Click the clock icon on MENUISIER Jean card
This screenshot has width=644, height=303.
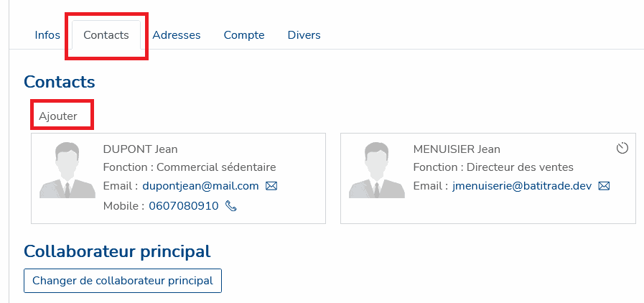point(622,148)
